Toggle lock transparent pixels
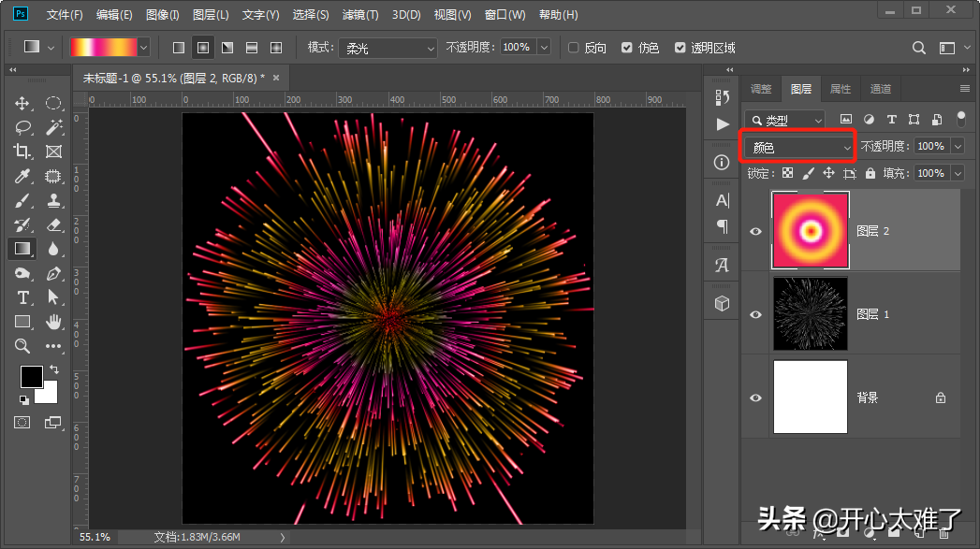Screen dimensions: 980x549 (788, 173)
